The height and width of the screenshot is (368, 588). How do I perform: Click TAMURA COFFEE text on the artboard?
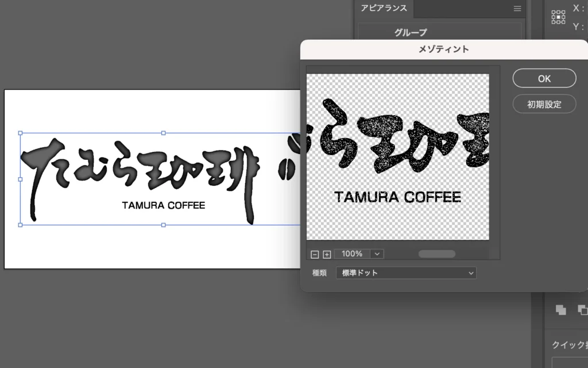pos(164,205)
